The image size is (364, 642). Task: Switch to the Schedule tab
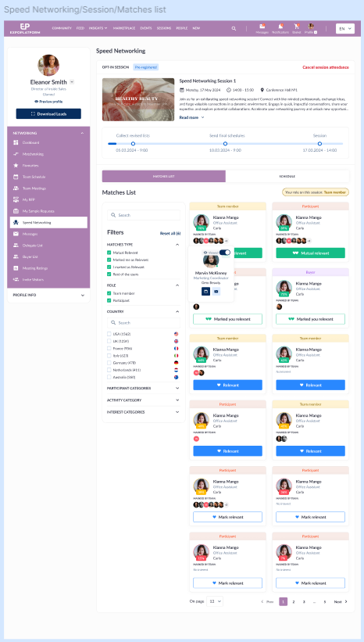click(x=287, y=177)
